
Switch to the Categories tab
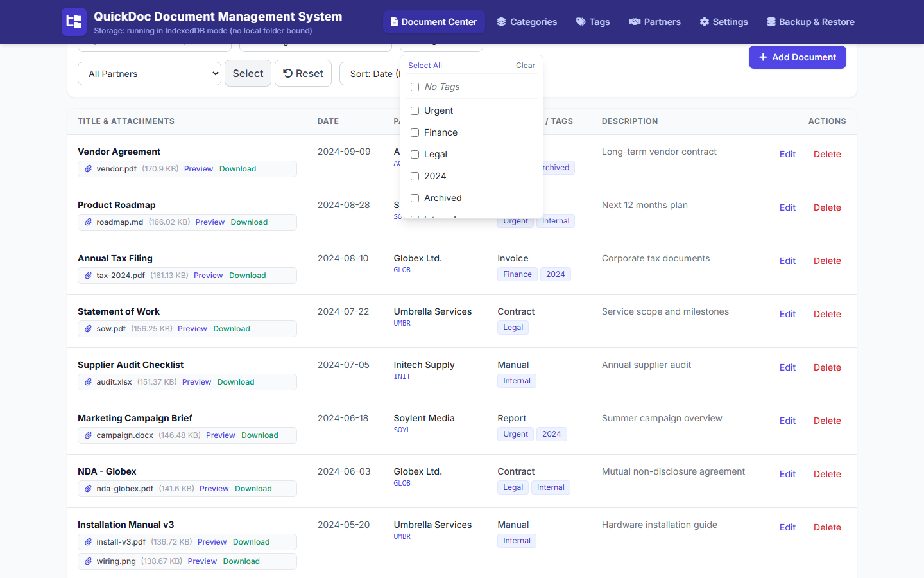coord(527,22)
